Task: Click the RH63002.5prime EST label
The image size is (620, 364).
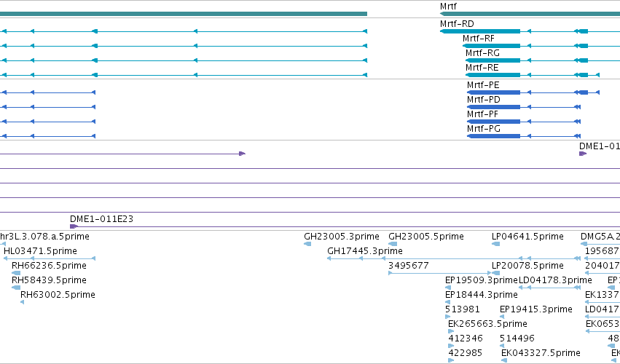Action: point(58,295)
